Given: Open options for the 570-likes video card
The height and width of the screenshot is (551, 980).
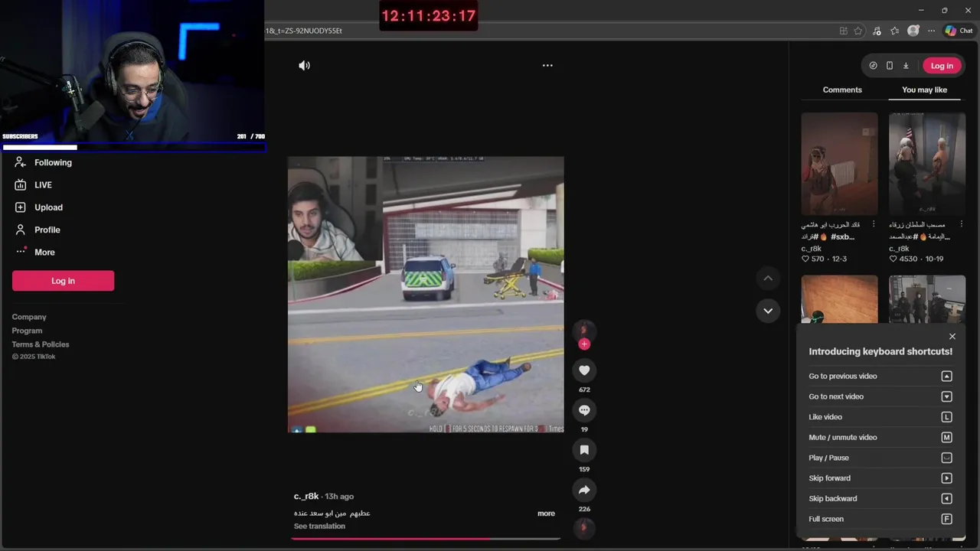Looking at the screenshot, I should pyautogui.click(x=874, y=224).
